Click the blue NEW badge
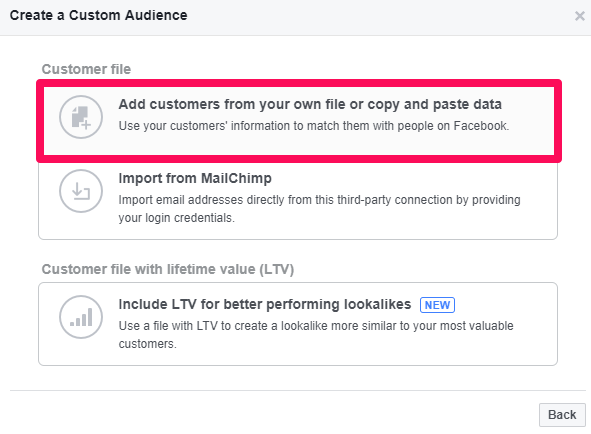591x434 pixels. tap(437, 305)
